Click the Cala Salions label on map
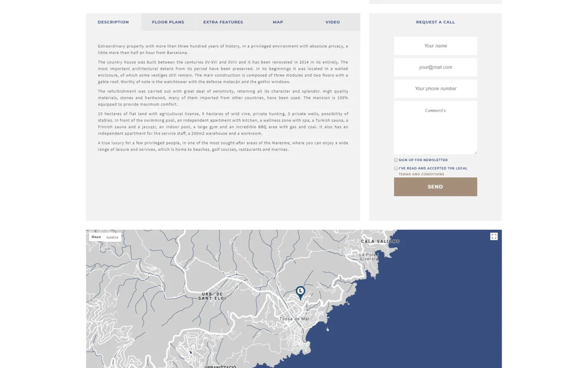Image resolution: width=588 pixels, height=368 pixels. pos(380,241)
